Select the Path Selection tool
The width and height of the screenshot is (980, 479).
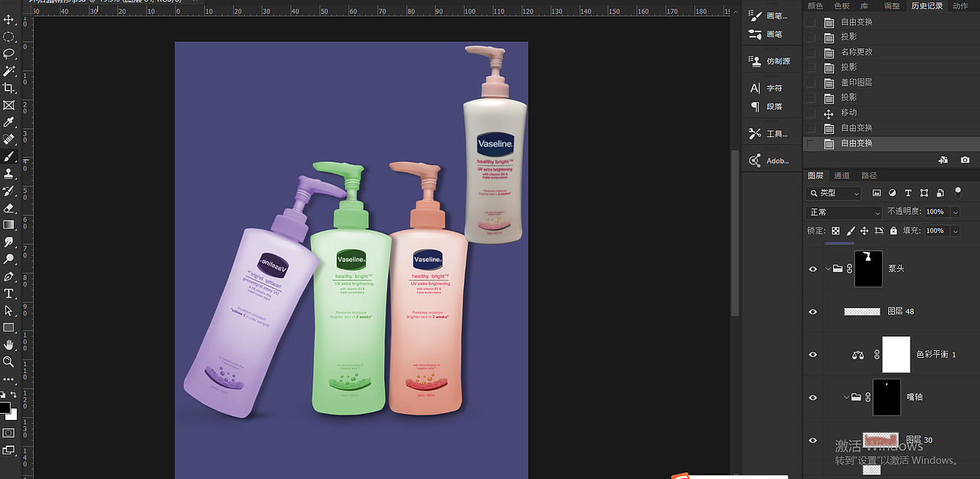(x=9, y=310)
